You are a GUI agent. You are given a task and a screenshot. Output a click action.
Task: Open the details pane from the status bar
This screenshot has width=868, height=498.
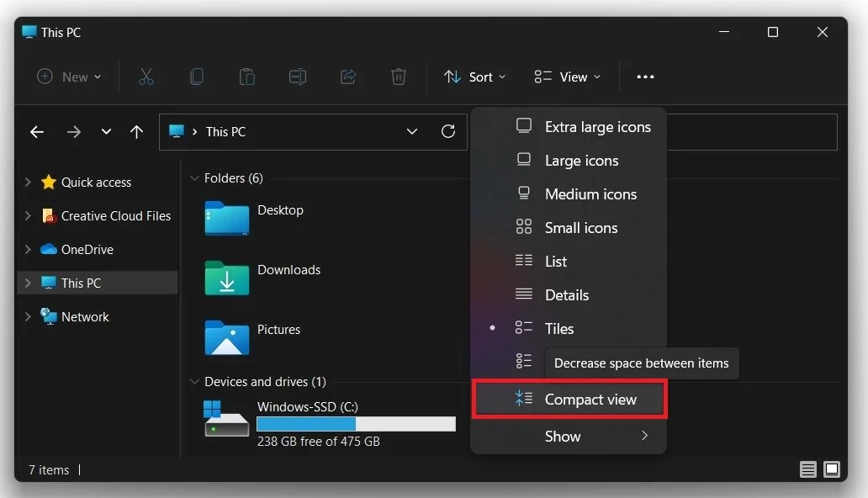tap(808, 469)
